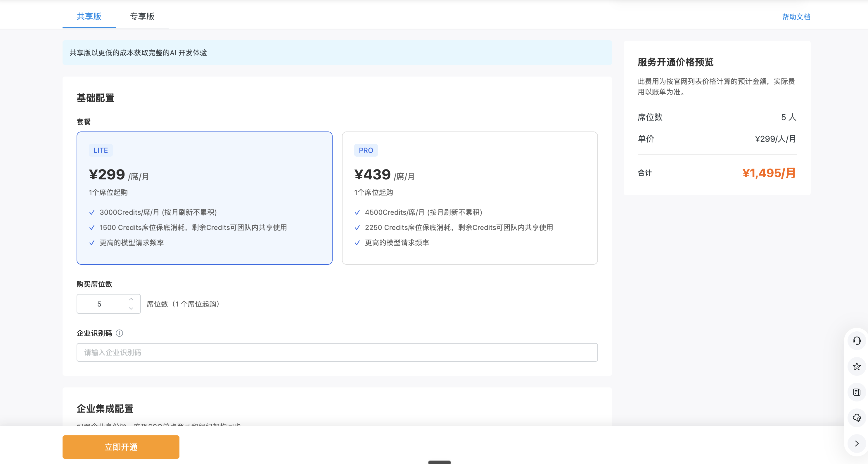Click the 企业集成配置 section heading
The image size is (868, 464).
click(105, 409)
